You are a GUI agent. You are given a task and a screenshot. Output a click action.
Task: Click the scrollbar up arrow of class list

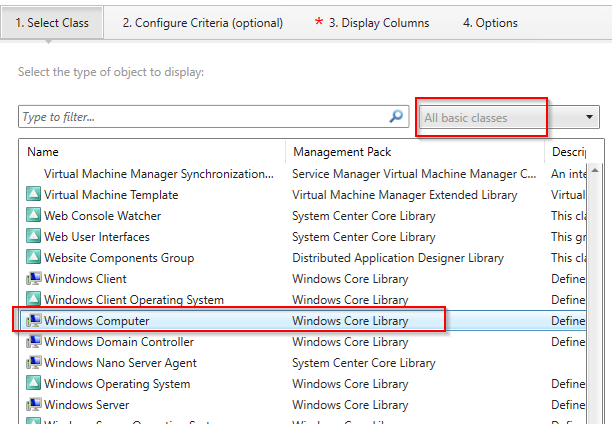coord(595,170)
